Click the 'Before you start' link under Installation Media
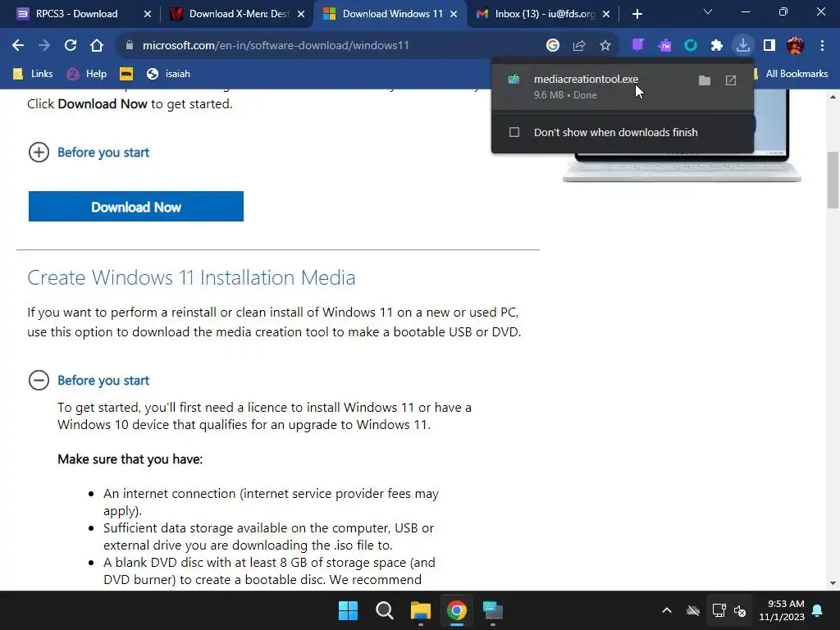840x630 pixels. click(x=103, y=381)
